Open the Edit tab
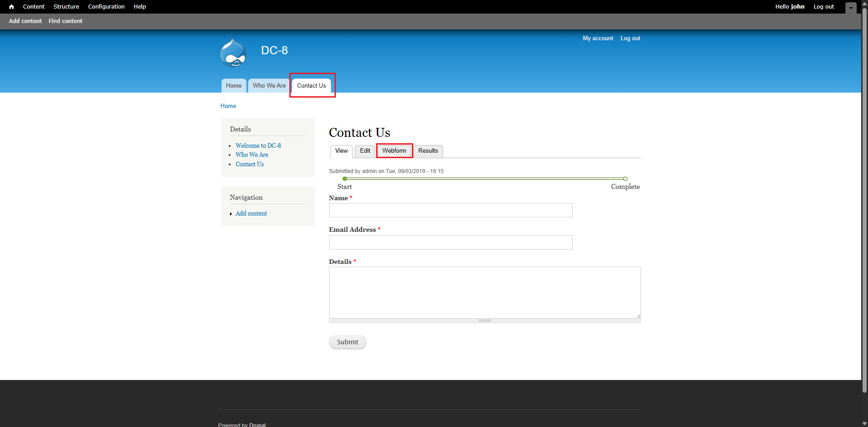The height and width of the screenshot is (427, 868). click(365, 151)
